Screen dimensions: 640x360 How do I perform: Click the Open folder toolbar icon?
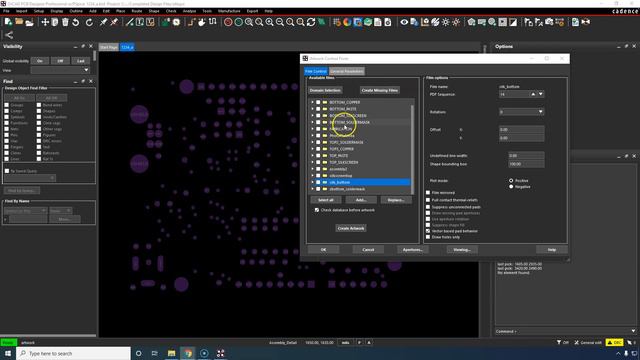[19, 22]
